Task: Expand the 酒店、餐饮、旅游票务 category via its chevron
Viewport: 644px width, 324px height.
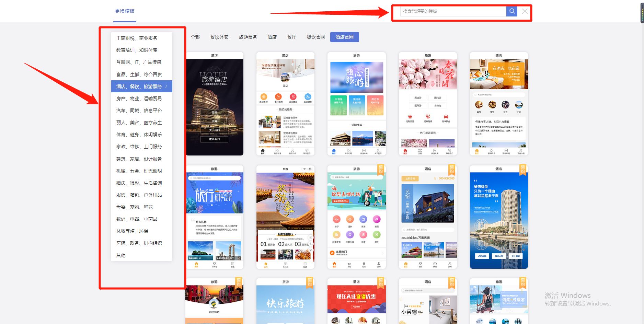Action: click(166, 86)
